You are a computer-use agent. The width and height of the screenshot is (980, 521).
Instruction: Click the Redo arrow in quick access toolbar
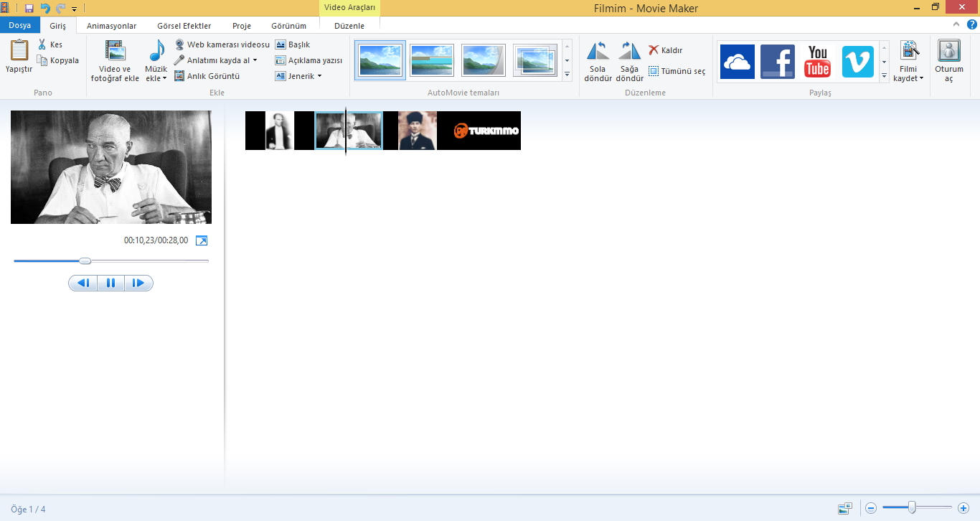point(60,8)
